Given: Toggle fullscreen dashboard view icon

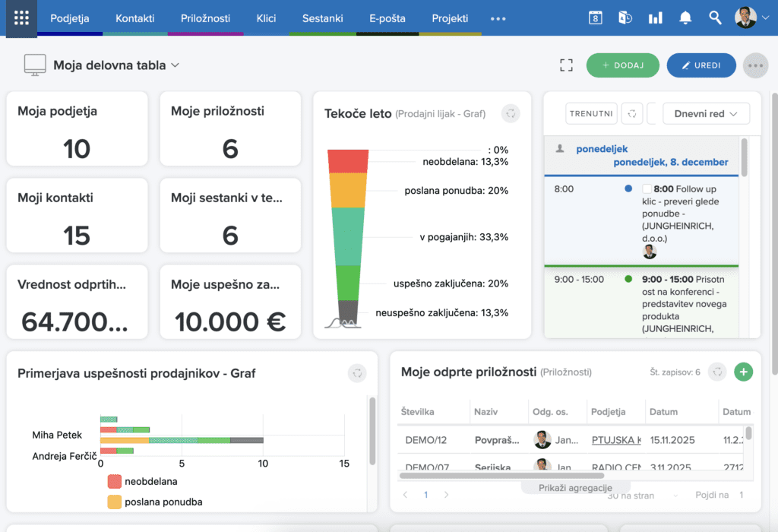Looking at the screenshot, I should click(566, 65).
